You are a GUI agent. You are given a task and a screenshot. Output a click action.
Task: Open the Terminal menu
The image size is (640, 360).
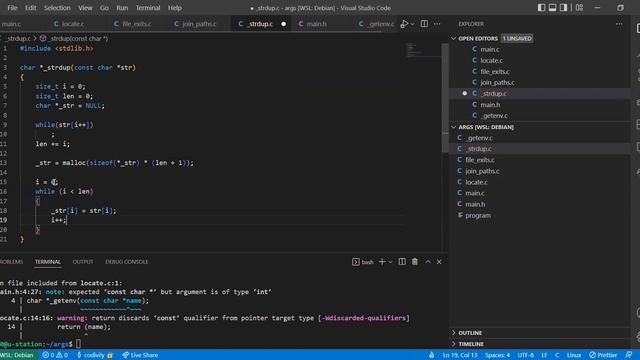148,8
